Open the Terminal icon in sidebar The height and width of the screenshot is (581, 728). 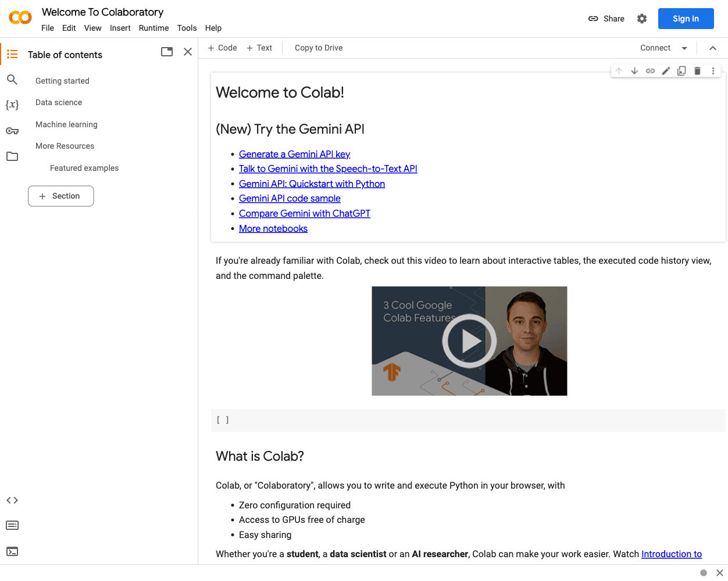click(x=12, y=551)
